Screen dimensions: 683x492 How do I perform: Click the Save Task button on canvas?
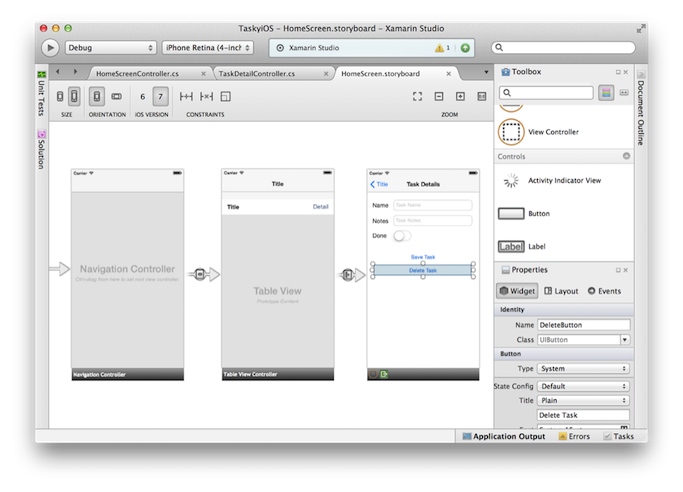[422, 257]
